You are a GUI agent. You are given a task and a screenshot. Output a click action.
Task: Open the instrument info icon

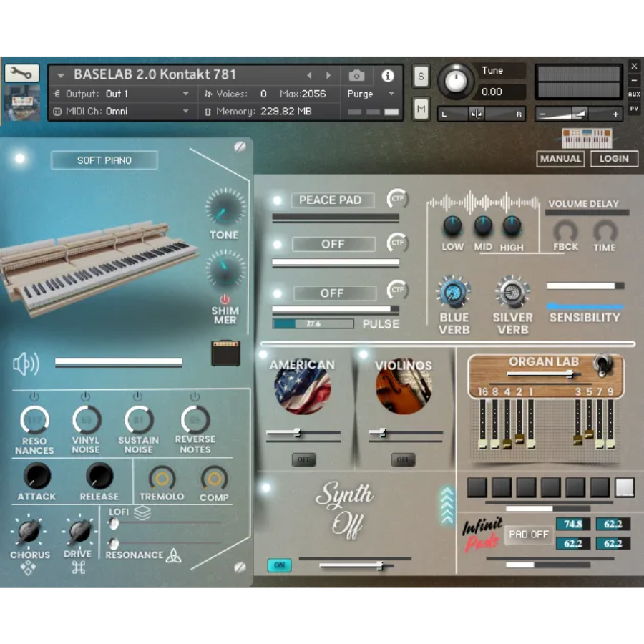(x=388, y=76)
